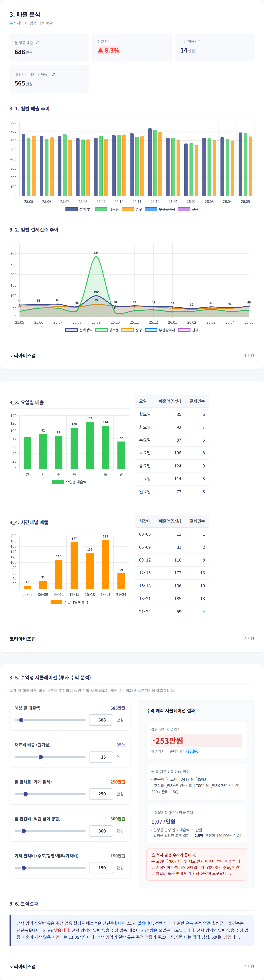
Task: Select the 월요일 table row label
Action: pyautogui.click(x=145, y=414)
